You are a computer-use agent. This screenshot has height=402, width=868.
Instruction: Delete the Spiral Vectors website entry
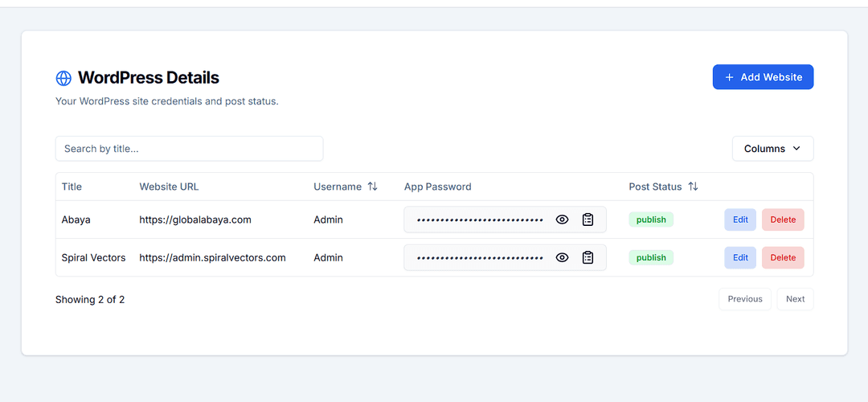[783, 257]
